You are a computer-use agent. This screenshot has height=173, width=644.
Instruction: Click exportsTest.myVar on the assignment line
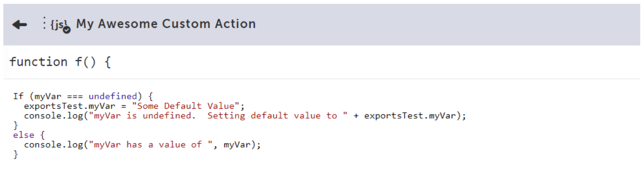point(70,106)
